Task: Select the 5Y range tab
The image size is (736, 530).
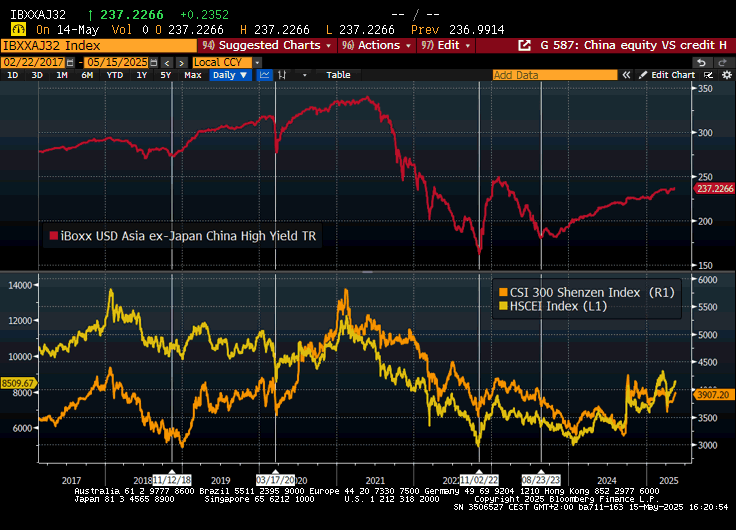Action: (x=165, y=75)
